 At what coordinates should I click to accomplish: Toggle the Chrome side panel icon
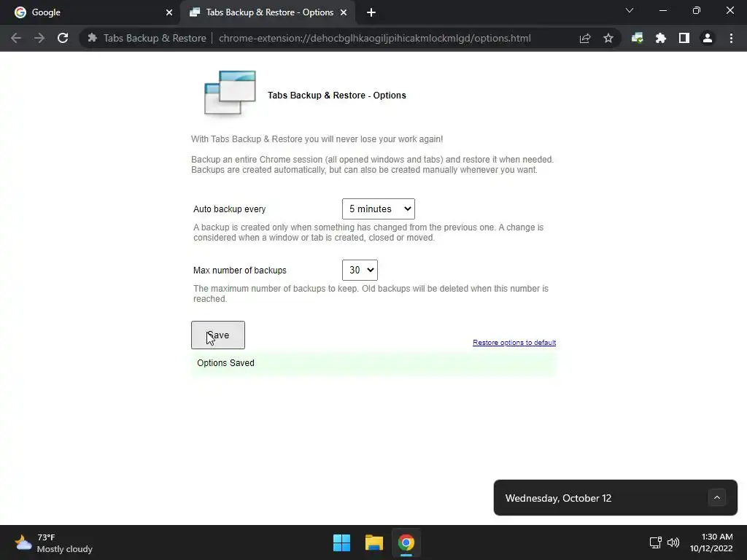tap(684, 38)
